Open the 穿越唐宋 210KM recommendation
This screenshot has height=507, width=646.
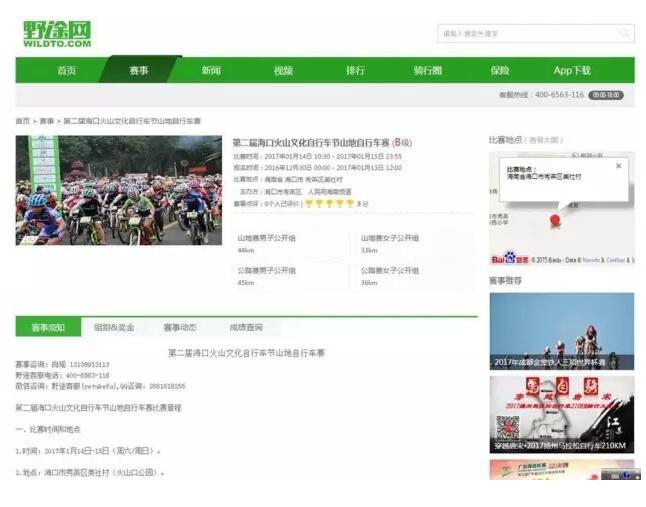(562, 414)
